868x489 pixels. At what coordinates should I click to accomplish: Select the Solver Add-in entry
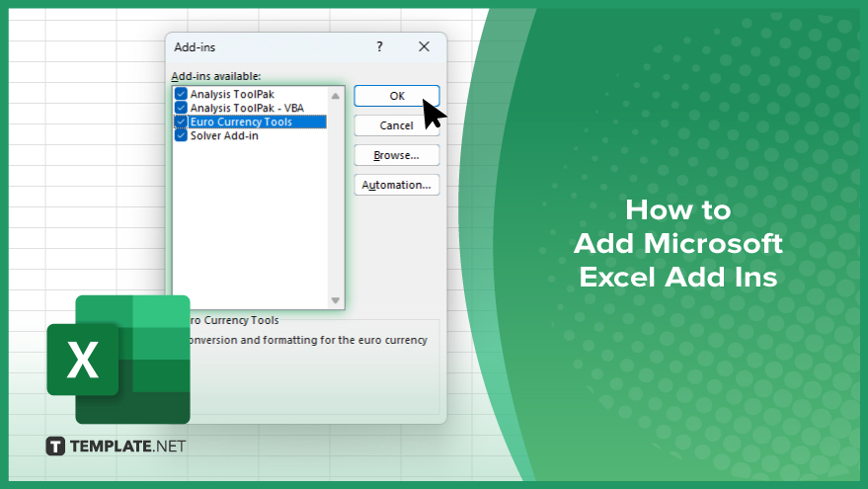(224, 135)
